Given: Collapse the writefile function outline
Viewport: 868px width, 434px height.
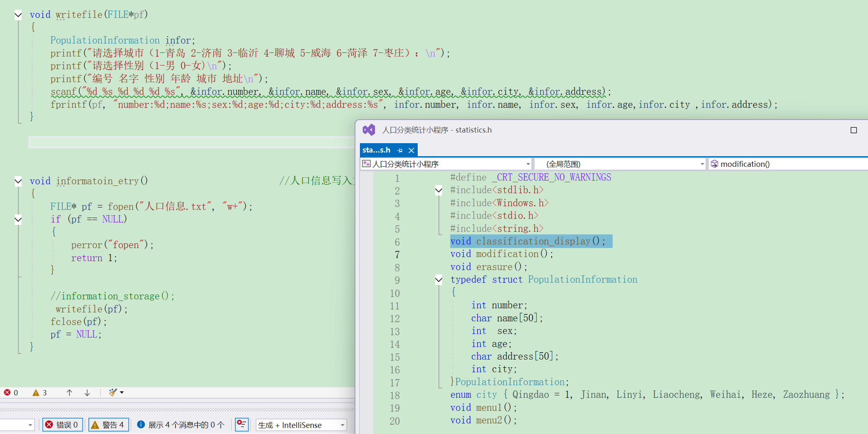Looking at the screenshot, I should pyautogui.click(x=18, y=15).
